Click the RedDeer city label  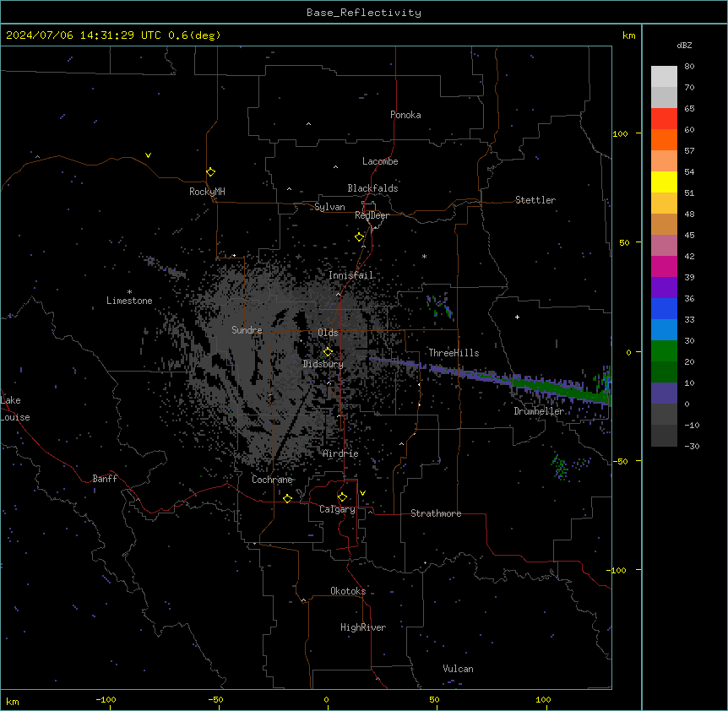point(372,215)
